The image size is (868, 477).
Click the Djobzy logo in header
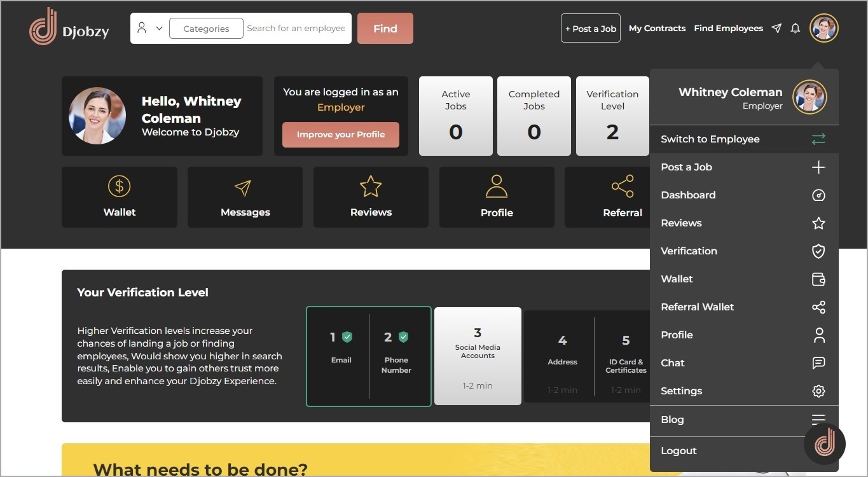click(x=69, y=28)
